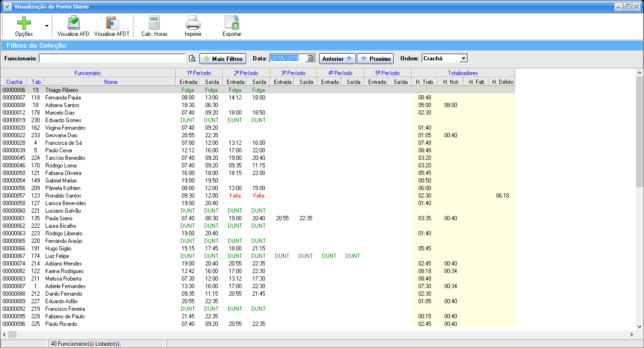This screenshot has height=348, width=644.
Task: Open the calendar picker in the Data field
Action: pyautogui.click(x=310, y=58)
